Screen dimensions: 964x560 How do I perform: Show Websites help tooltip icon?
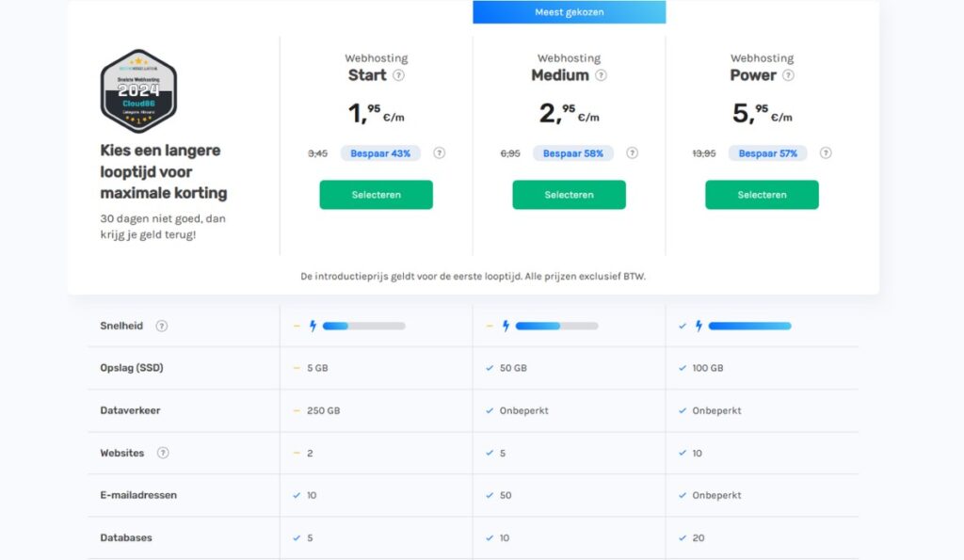pos(163,453)
